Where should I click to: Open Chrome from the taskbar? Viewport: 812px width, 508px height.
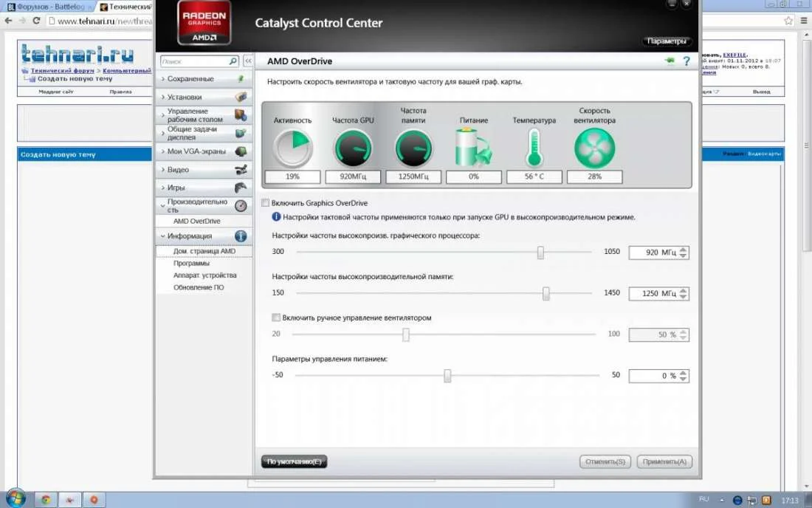point(46,500)
